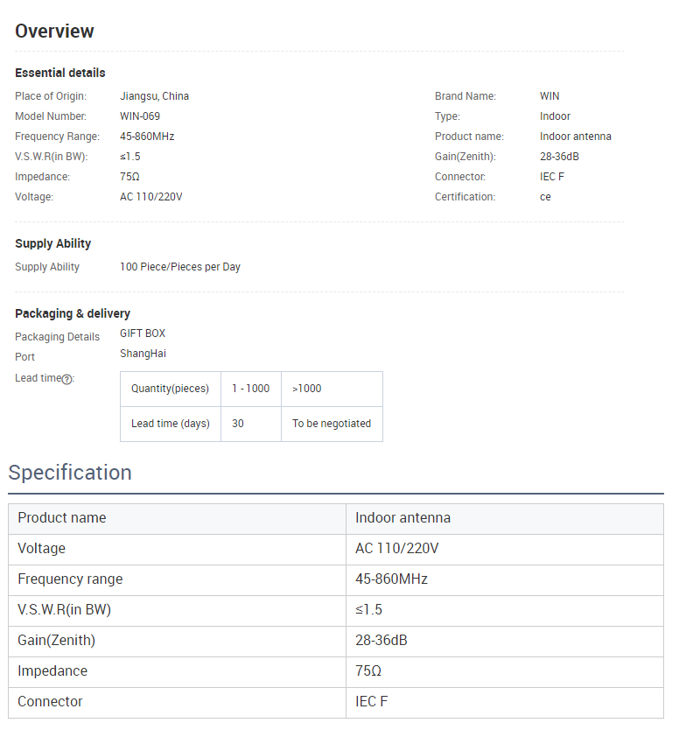Click the To be negotiated table cell
The image size is (700, 744).
pos(332,424)
